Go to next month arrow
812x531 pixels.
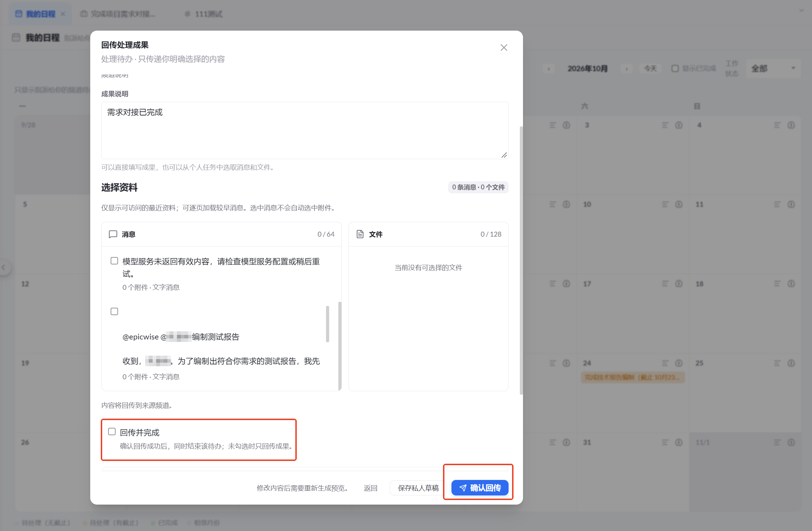pos(627,69)
